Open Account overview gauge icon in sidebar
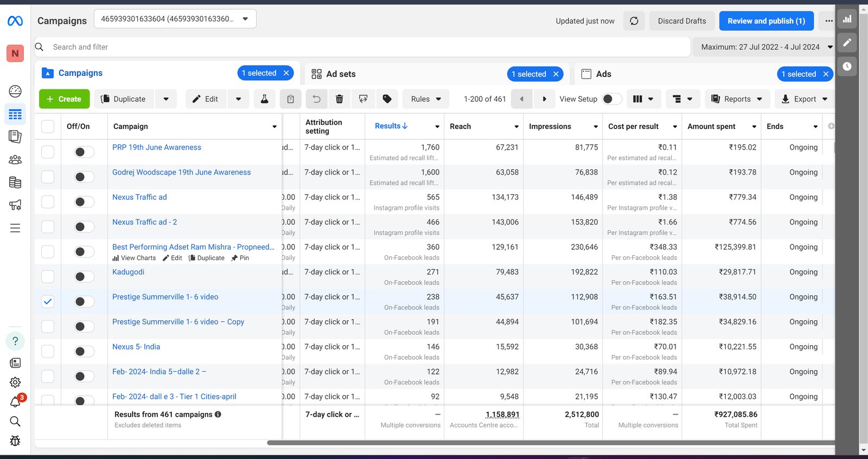 coord(15,91)
